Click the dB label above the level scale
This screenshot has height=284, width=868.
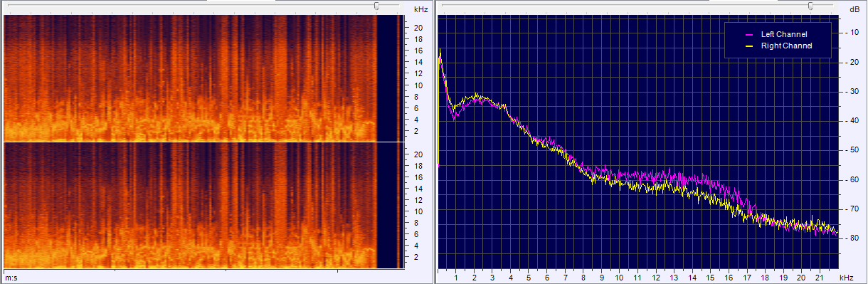(854, 9)
